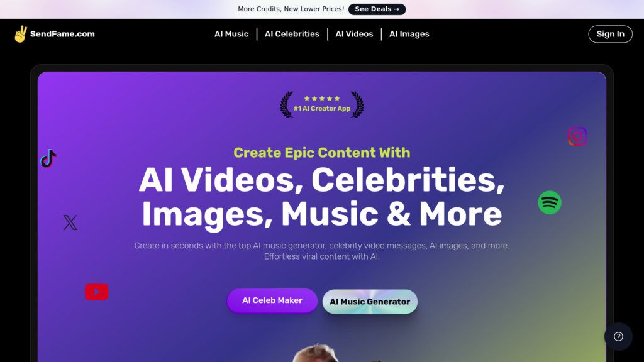Click the #1 AI Creator App laurel badge

pyautogui.click(x=322, y=105)
